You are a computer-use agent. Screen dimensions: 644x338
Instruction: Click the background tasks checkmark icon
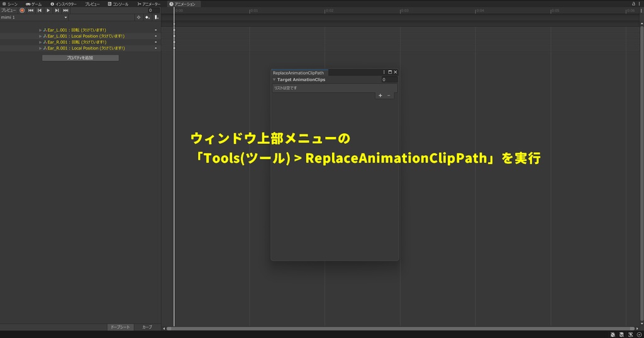pos(639,335)
